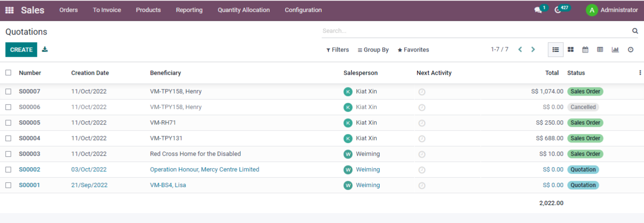Image resolution: width=644 pixels, height=223 pixels.
Task: Open quotation S00002 link
Action: coord(29,169)
